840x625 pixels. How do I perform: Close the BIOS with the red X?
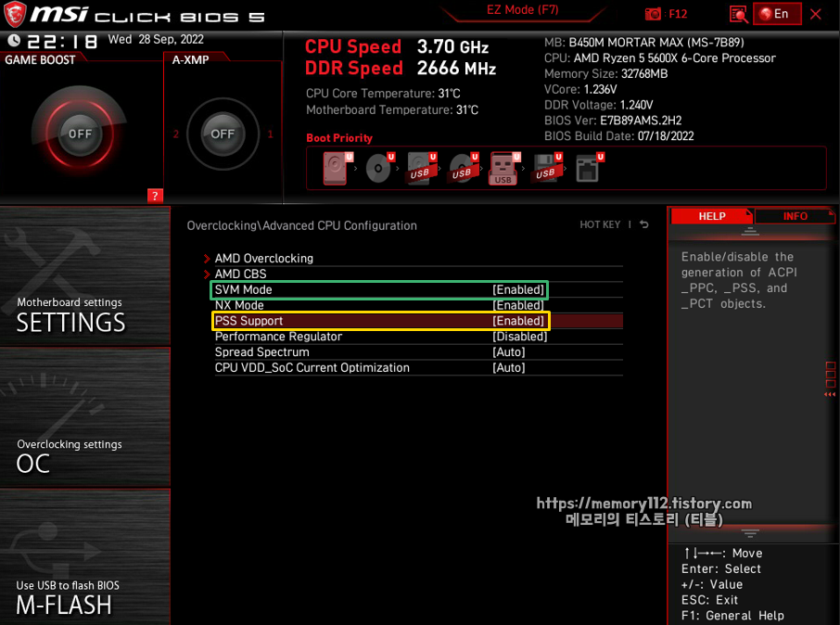tap(815, 15)
